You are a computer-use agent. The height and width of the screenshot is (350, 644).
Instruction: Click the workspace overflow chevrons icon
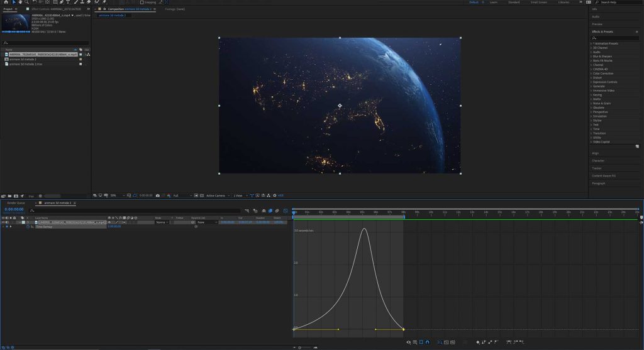point(580,2)
